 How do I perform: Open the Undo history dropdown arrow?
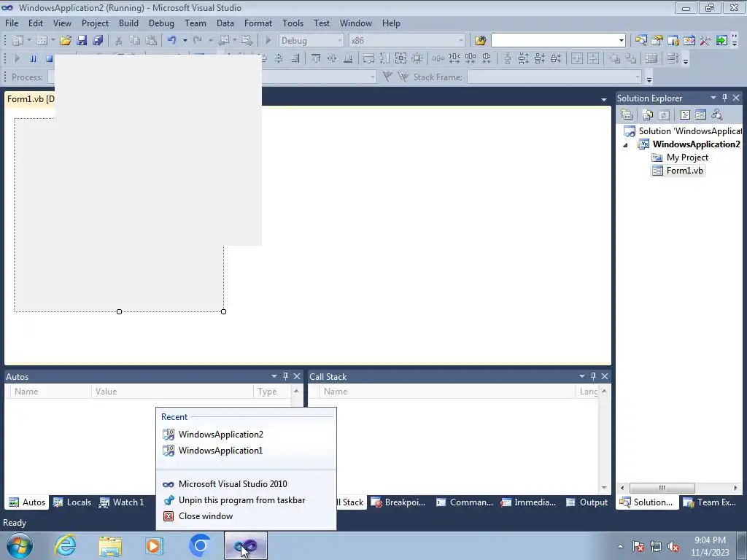(x=185, y=41)
